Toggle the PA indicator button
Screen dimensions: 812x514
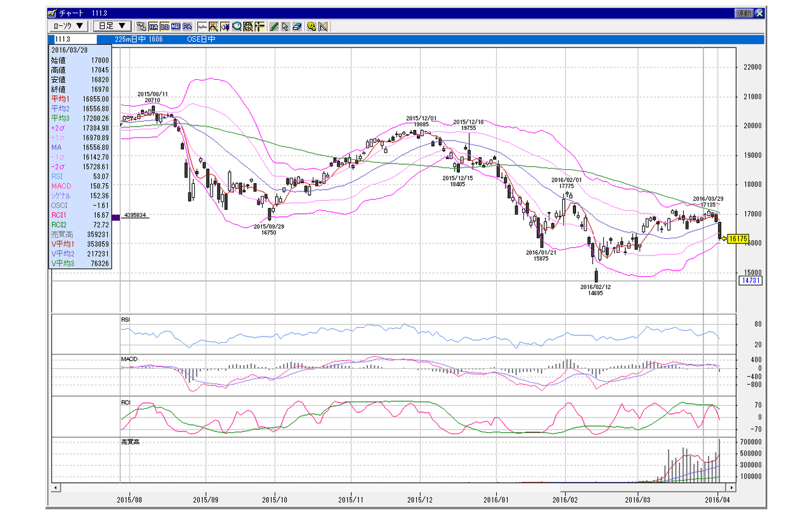pyautogui.click(x=187, y=27)
